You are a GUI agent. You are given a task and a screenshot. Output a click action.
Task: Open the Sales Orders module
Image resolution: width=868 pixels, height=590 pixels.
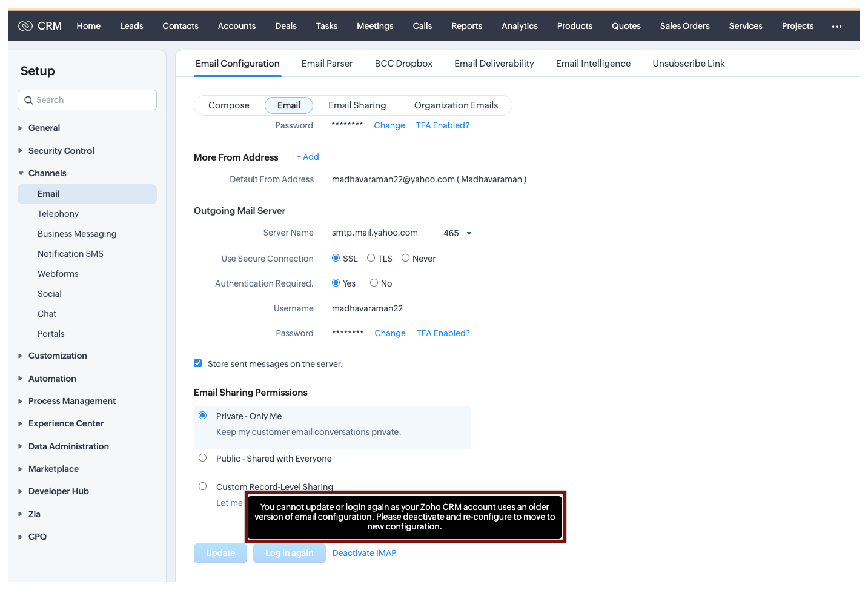[x=685, y=26]
